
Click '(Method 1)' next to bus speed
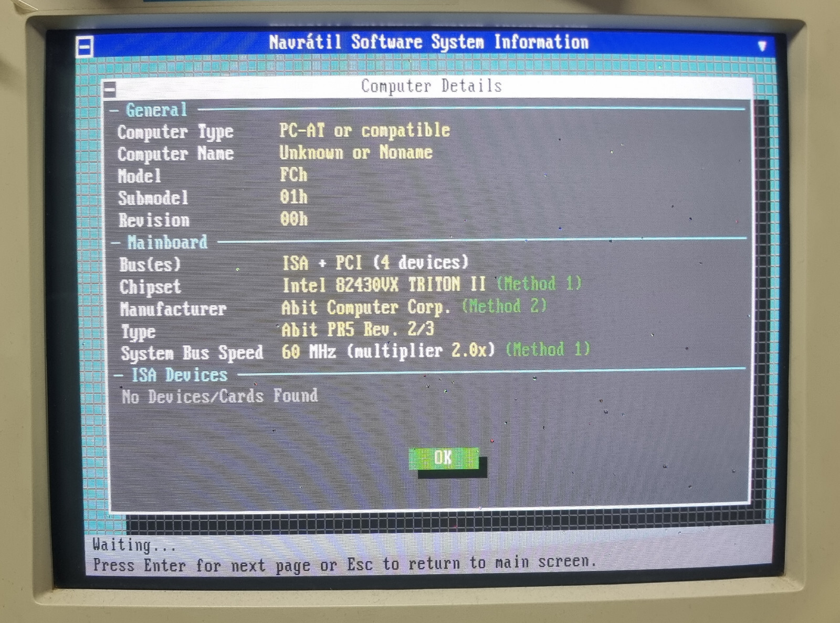point(548,349)
